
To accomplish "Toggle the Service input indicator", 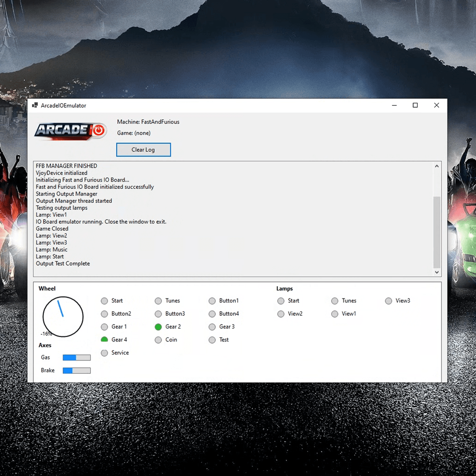I will click(104, 353).
